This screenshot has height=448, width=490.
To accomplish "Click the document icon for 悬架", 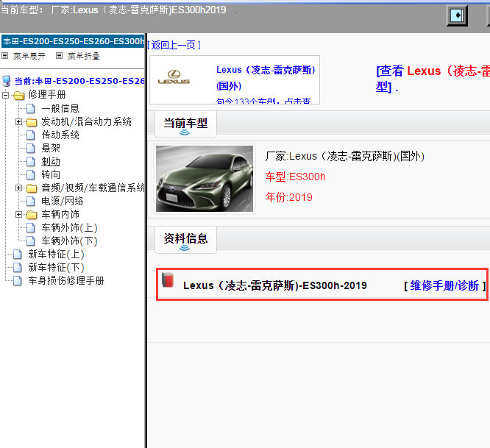I will 31,149.
